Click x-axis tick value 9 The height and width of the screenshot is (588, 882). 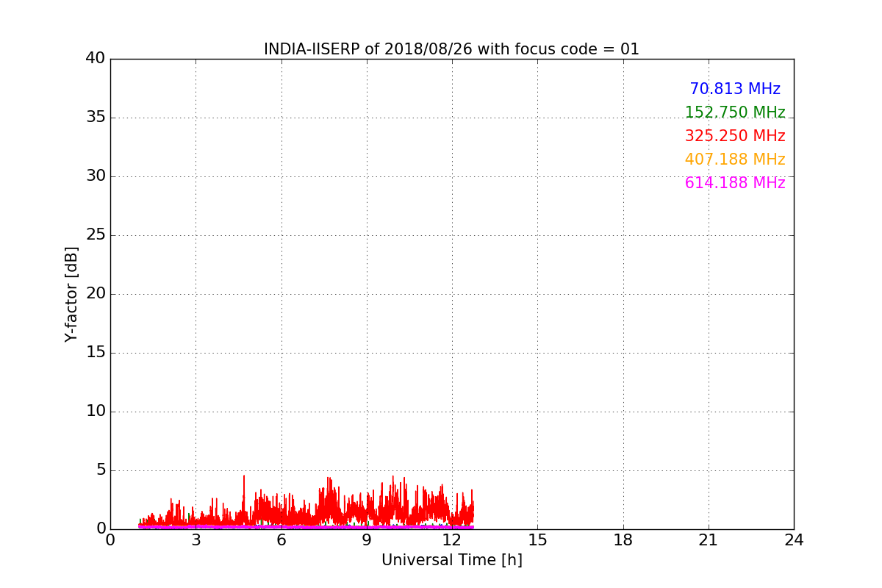(x=367, y=540)
